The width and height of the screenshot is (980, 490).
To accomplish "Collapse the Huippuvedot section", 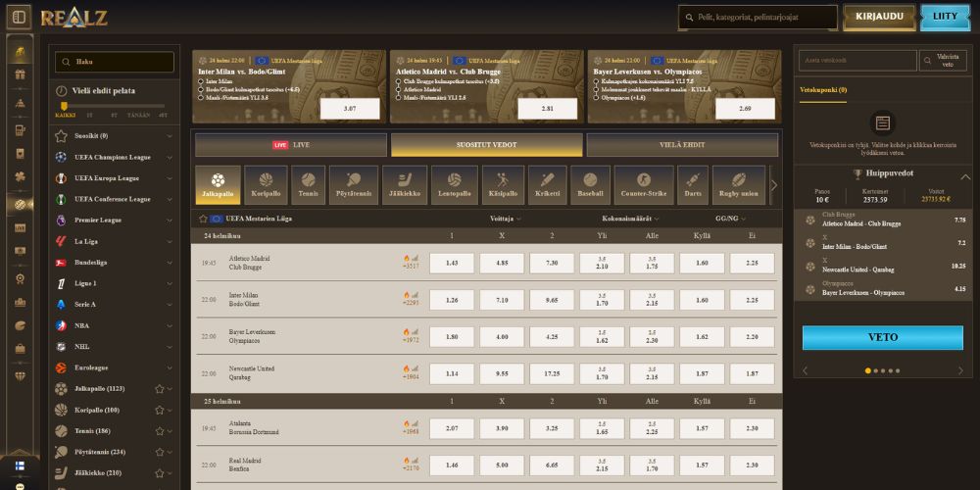I will [965, 175].
